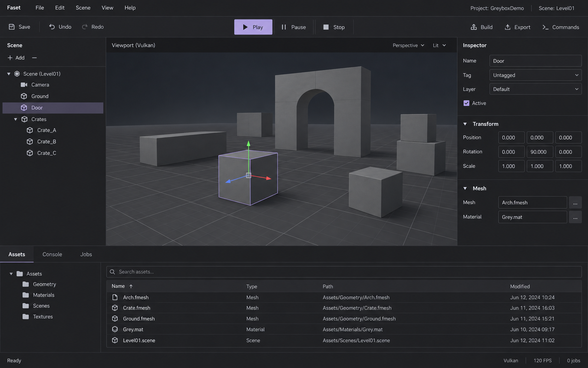Select the Crate.fmesh asset row

tap(344, 308)
